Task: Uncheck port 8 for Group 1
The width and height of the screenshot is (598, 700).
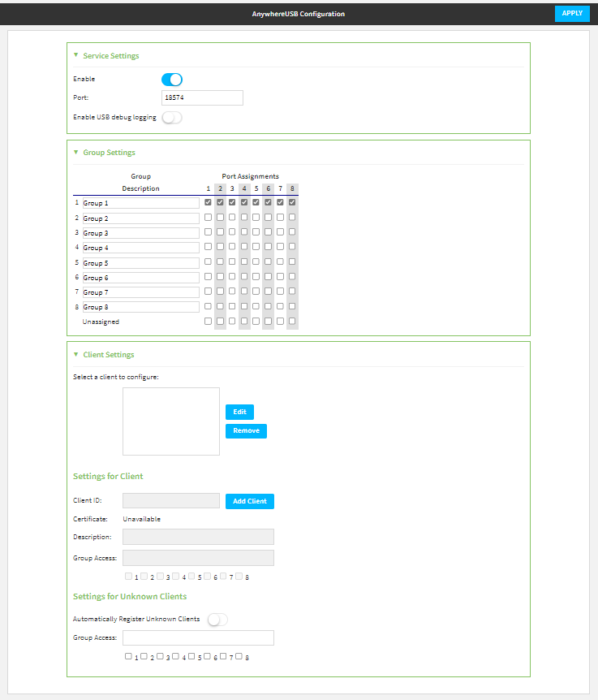Action: click(x=292, y=202)
